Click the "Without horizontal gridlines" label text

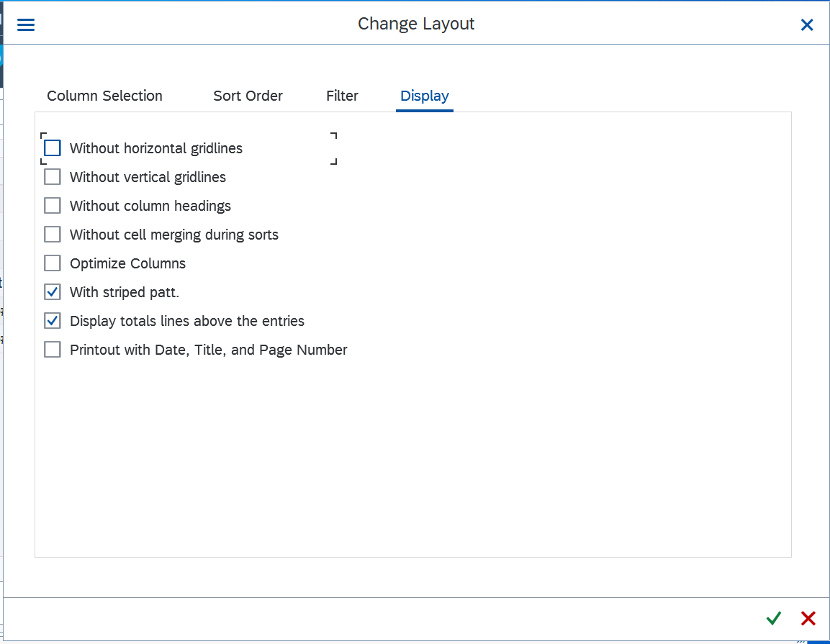pyautogui.click(x=156, y=148)
